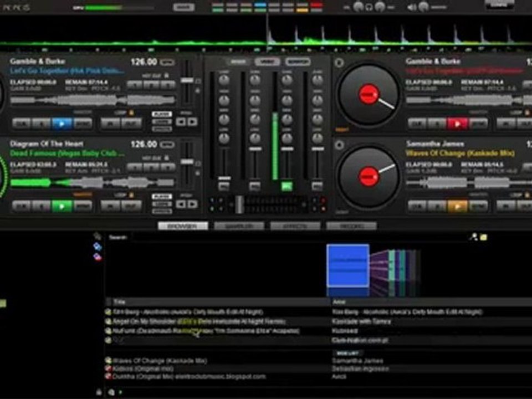Click the yellow folder icon right of the search bar
532x399 pixels.
coord(484,237)
